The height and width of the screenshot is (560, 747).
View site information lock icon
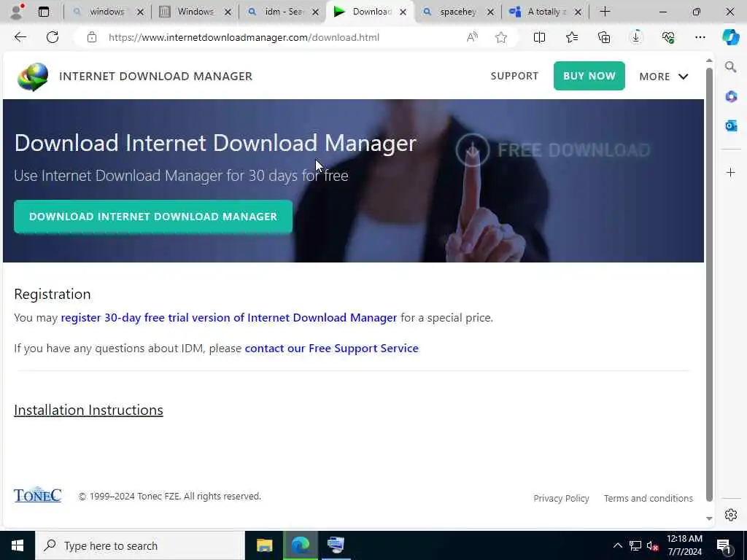[92, 37]
